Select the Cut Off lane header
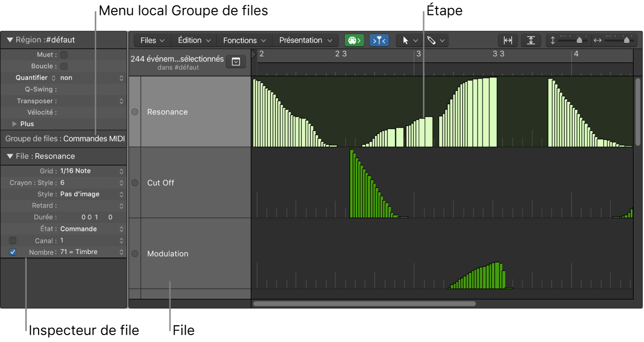The image size is (644, 342). [x=196, y=183]
